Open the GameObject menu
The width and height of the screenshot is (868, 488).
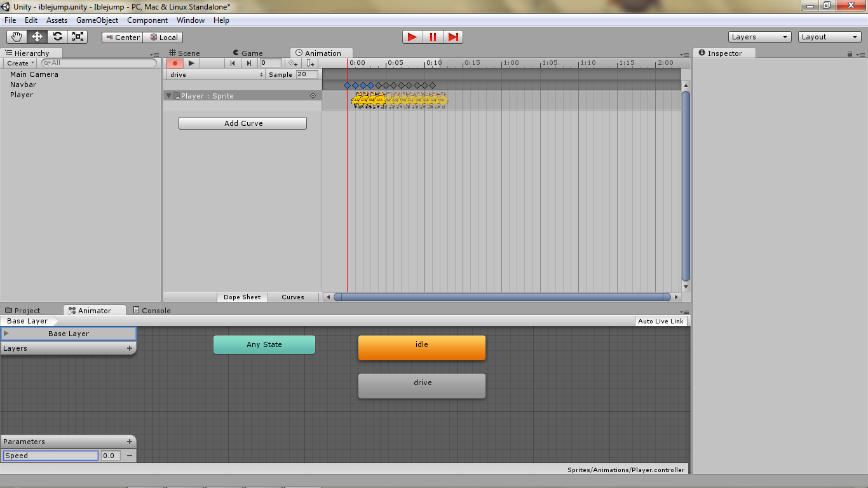[97, 20]
